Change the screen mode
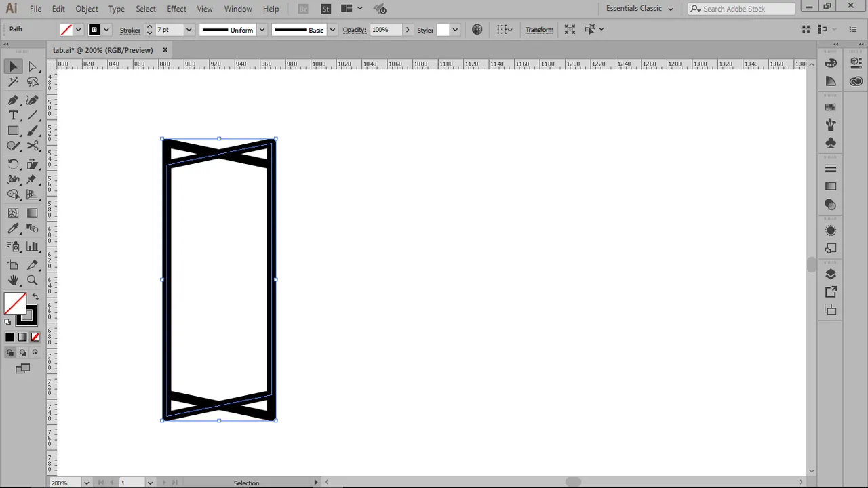Screen dimensions: 868x488 (x=22, y=369)
